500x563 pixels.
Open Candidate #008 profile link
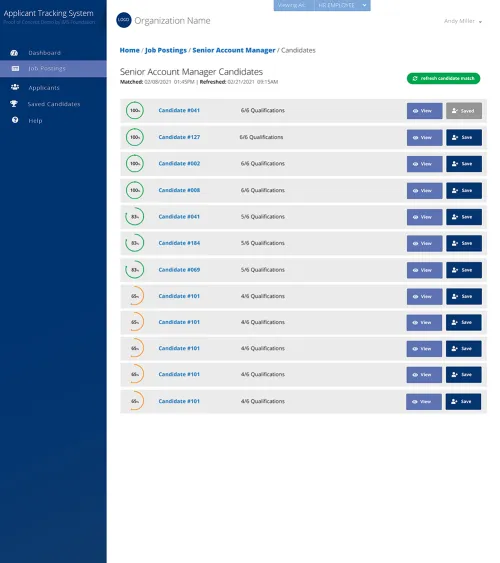click(x=179, y=190)
